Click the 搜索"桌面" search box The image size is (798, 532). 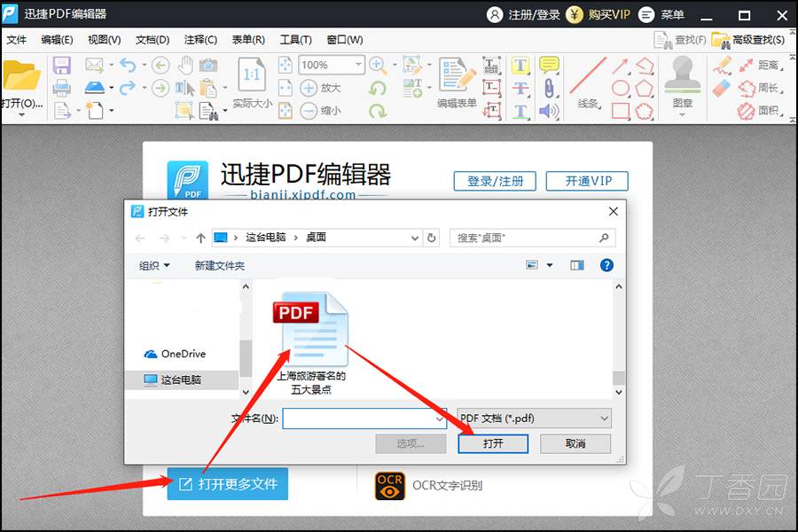(x=532, y=238)
